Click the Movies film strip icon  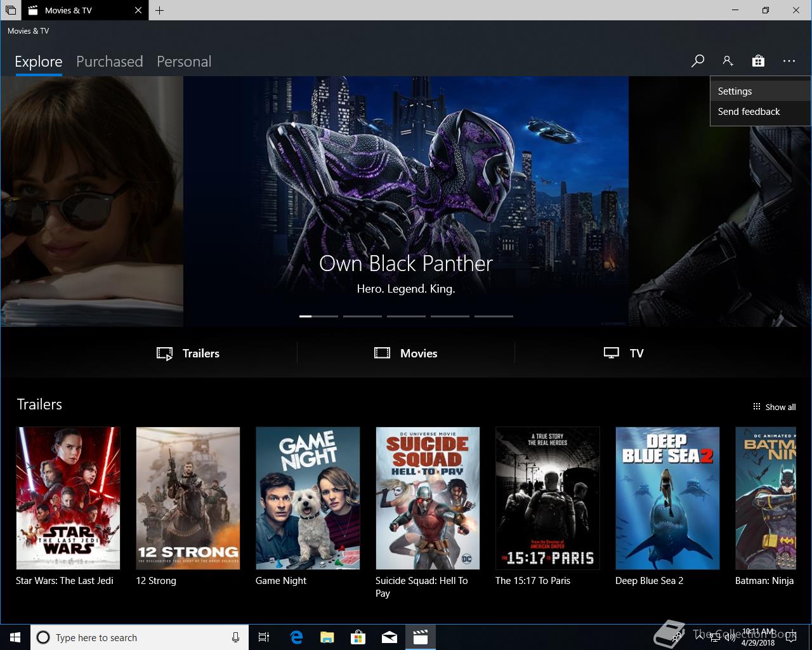coord(382,353)
